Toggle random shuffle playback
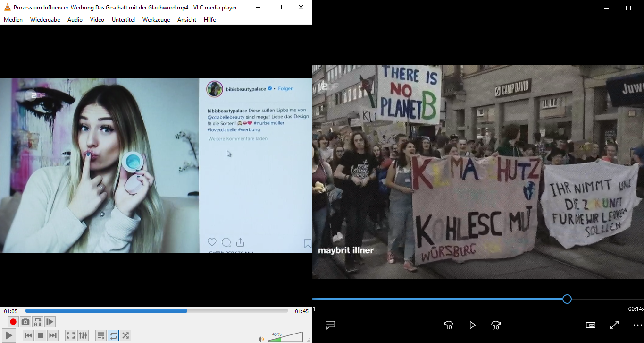 125,336
